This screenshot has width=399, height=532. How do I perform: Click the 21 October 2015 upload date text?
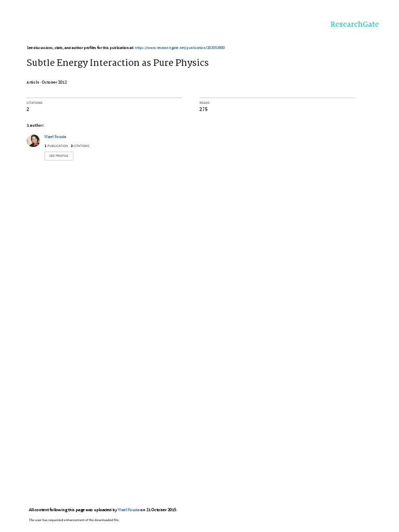(162, 510)
